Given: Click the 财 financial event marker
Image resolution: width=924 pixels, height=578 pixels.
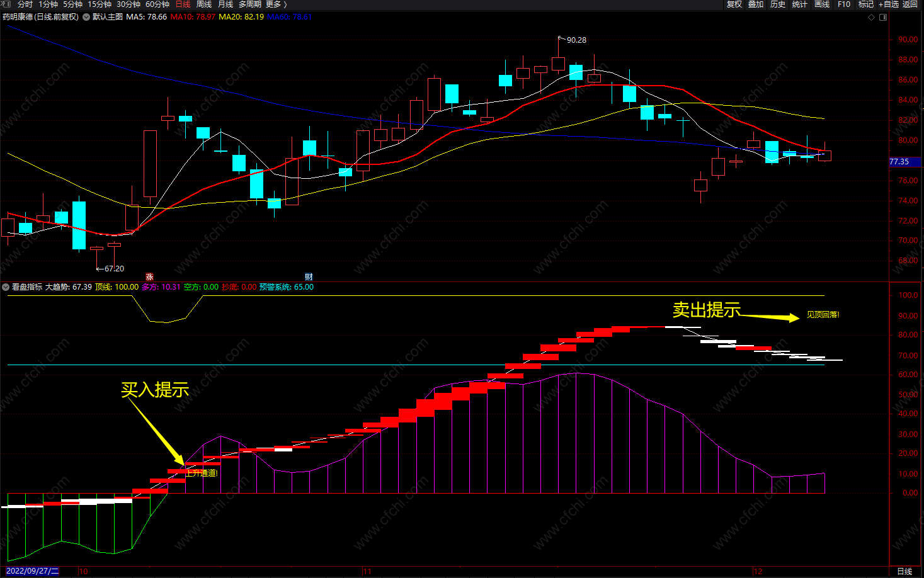Looking at the screenshot, I should click(x=309, y=277).
